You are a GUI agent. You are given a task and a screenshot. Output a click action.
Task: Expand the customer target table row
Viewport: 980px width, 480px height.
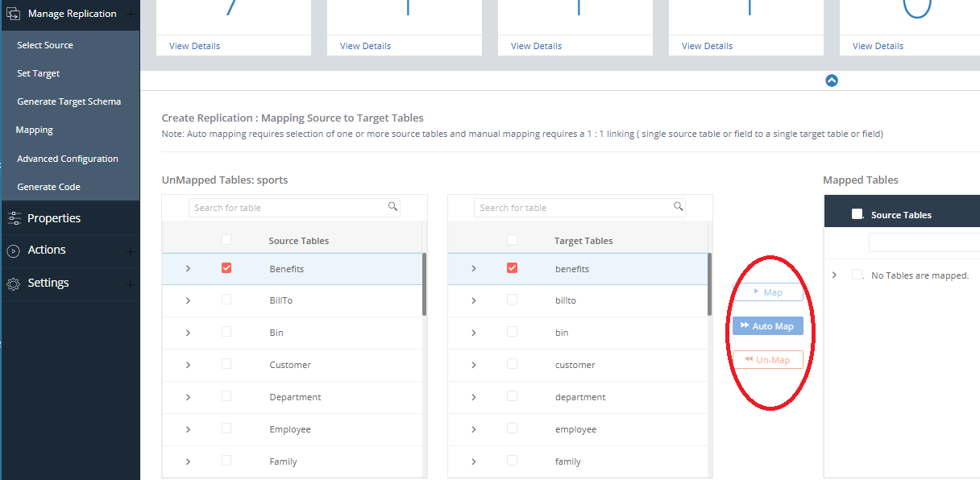click(x=473, y=365)
